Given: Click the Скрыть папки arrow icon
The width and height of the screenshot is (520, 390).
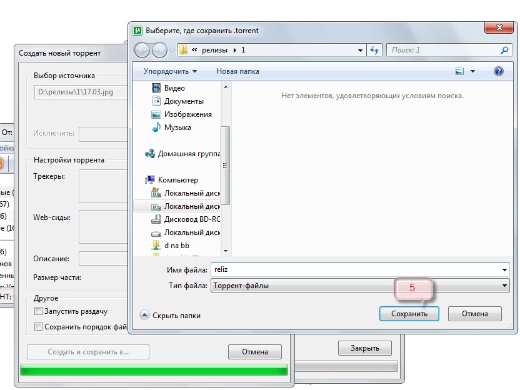Looking at the screenshot, I should [144, 315].
